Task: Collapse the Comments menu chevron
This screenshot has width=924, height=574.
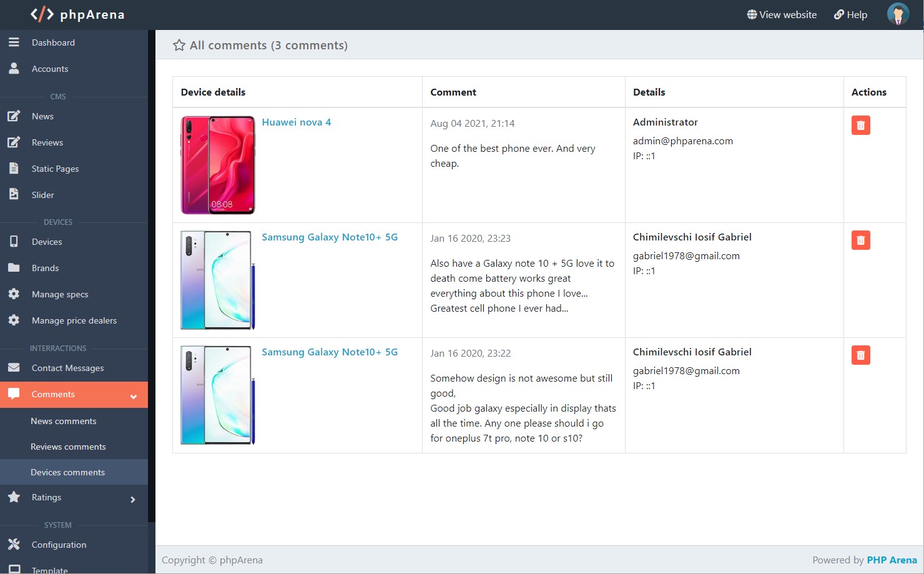Action: click(x=134, y=397)
